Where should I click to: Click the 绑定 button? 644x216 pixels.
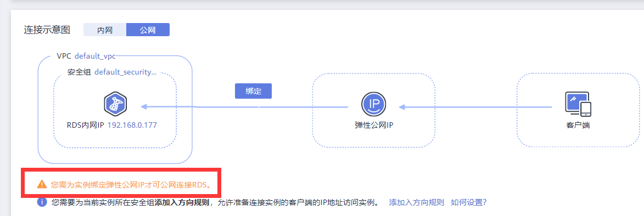(254, 91)
